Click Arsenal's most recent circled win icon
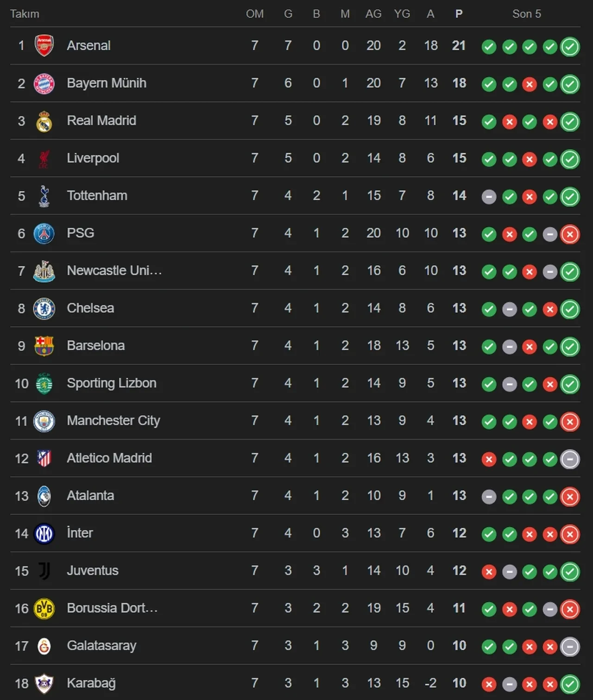The height and width of the screenshot is (700, 593). coord(570,46)
